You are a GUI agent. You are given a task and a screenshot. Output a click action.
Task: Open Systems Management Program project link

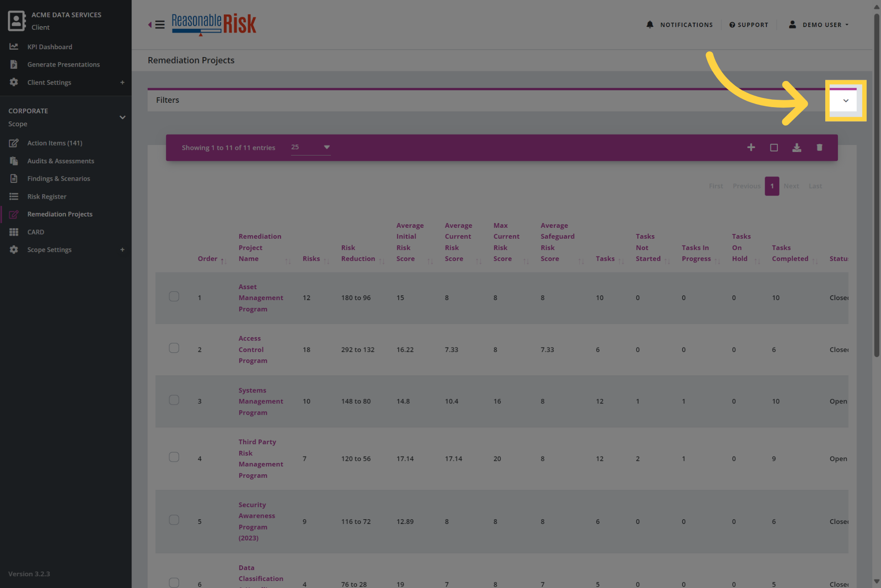pyautogui.click(x=260, y=401)
